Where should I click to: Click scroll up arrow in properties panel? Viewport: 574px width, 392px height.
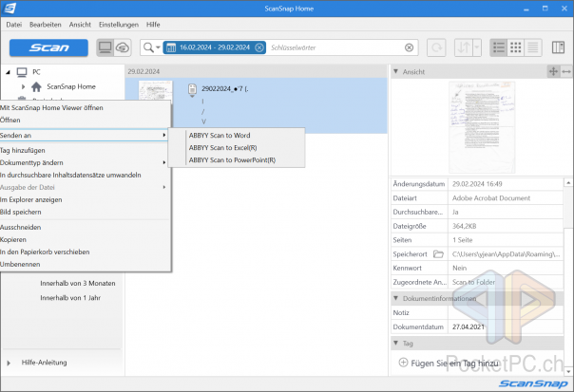(568, 182)
